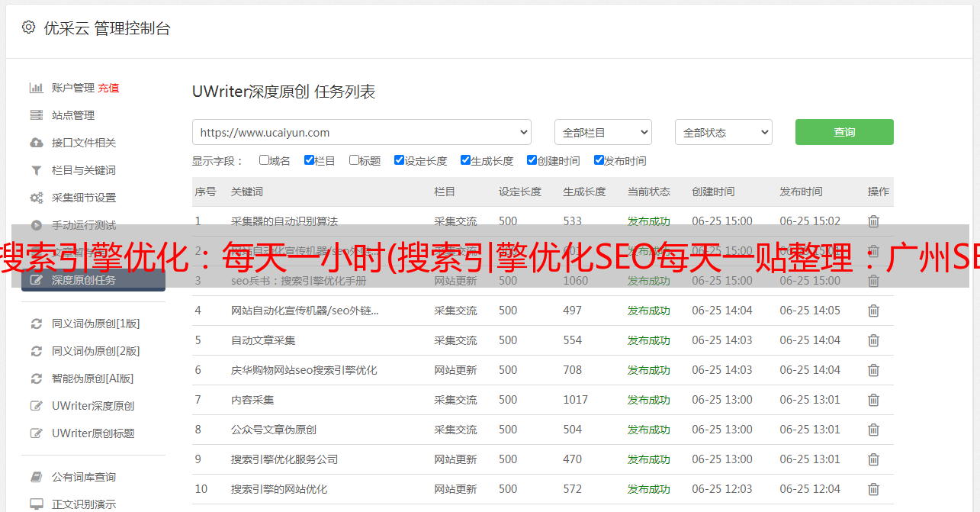
Task: Toggle the 设定长度 field checkbox
Action: [399, 160]
